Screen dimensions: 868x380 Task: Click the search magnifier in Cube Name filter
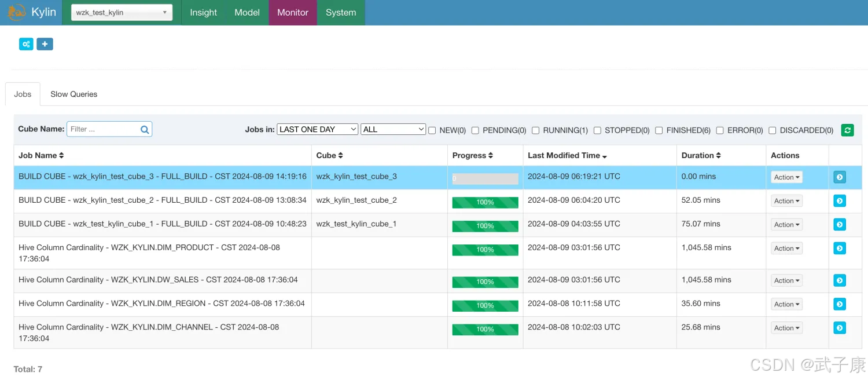(145, 130)
